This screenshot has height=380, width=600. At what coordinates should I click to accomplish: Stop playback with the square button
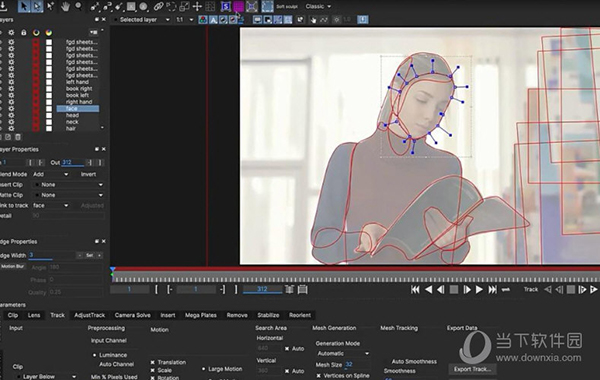[x=454, y=290]
